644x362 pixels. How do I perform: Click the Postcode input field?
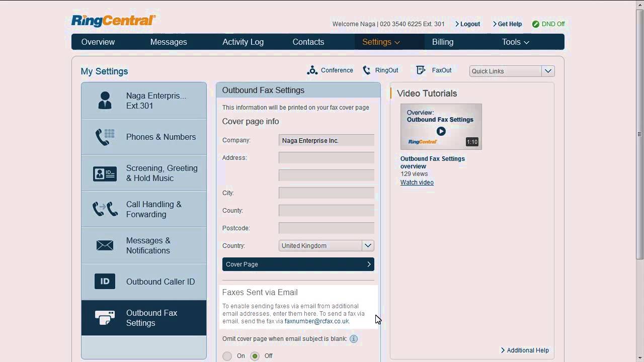tap(327, 228)
